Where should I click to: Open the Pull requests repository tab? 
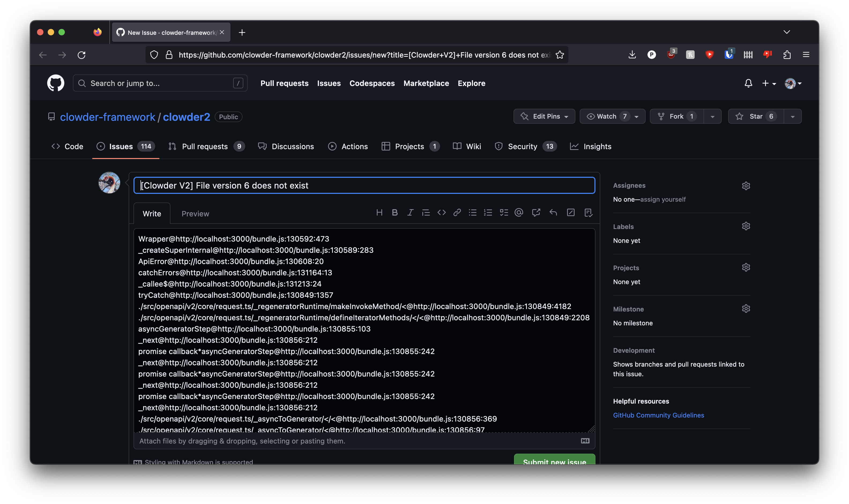point(204,146)
